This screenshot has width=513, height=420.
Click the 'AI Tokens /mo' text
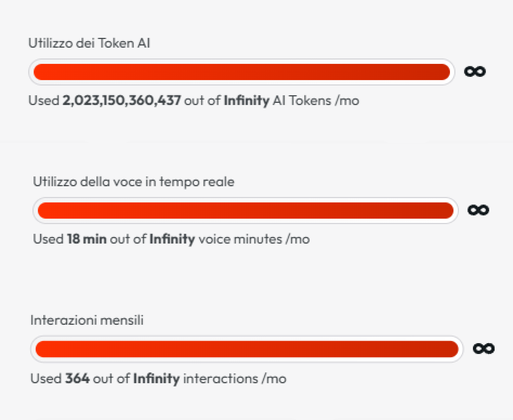pyautogui.click(x=316, y=101)
